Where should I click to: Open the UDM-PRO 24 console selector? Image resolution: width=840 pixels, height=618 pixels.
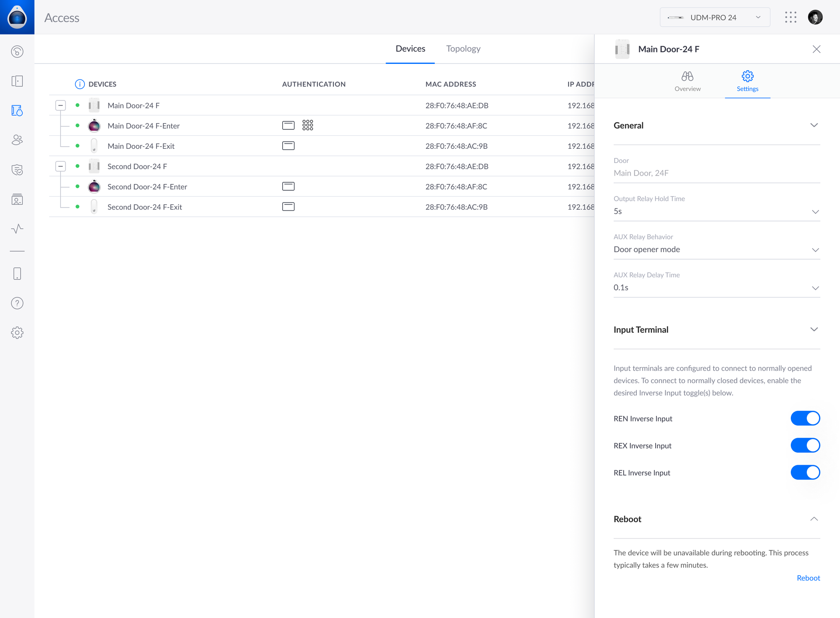coord(714,17)
